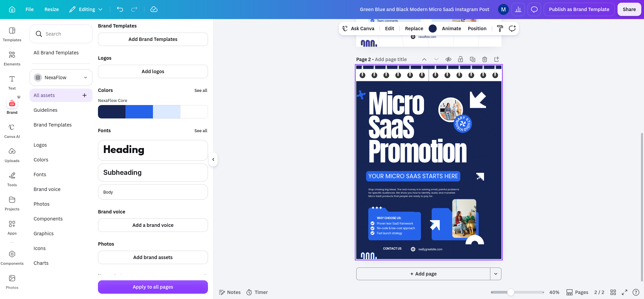Open Uploads sidebar panel
This screenshot has height=299, width=644.
coord(12,155)
